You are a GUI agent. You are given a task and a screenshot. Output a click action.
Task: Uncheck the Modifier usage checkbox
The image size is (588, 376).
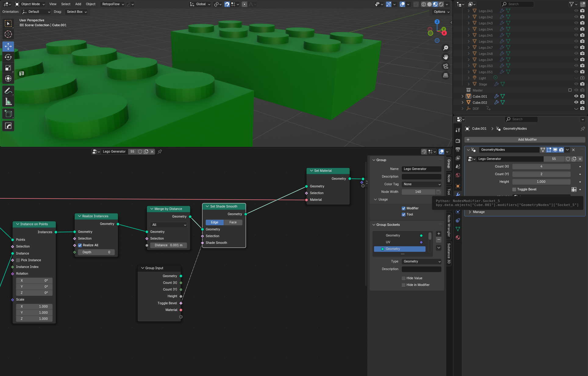(404, 208)
